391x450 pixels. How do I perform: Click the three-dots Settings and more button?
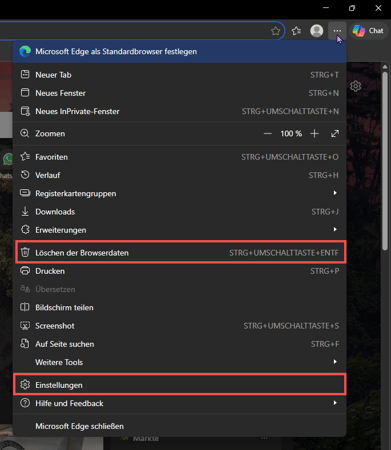click(337, 31)
